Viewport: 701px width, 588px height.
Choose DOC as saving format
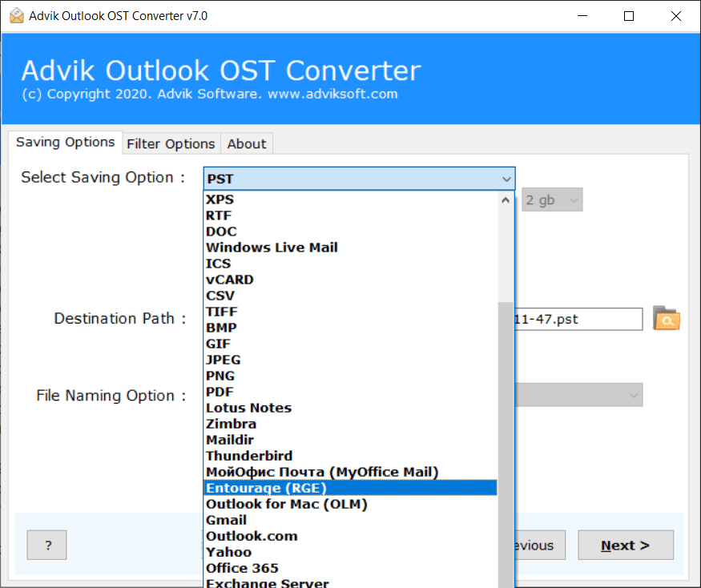click(351, 232)
